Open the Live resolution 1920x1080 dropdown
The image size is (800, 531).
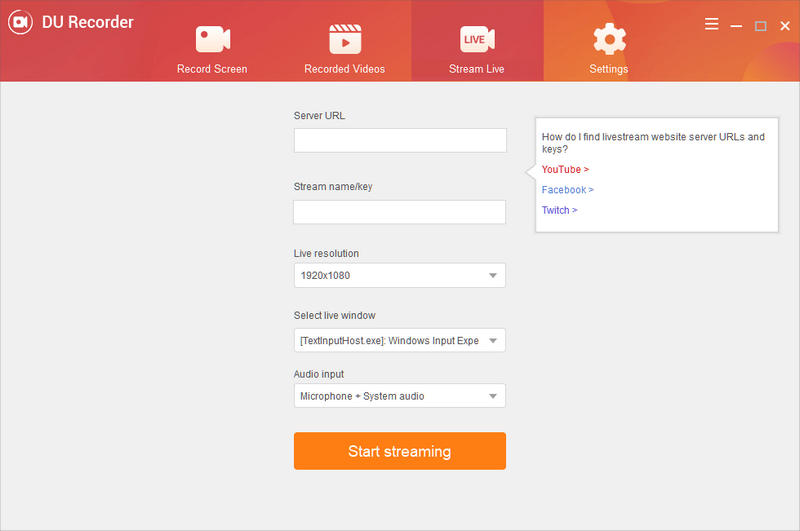point(399,275)
